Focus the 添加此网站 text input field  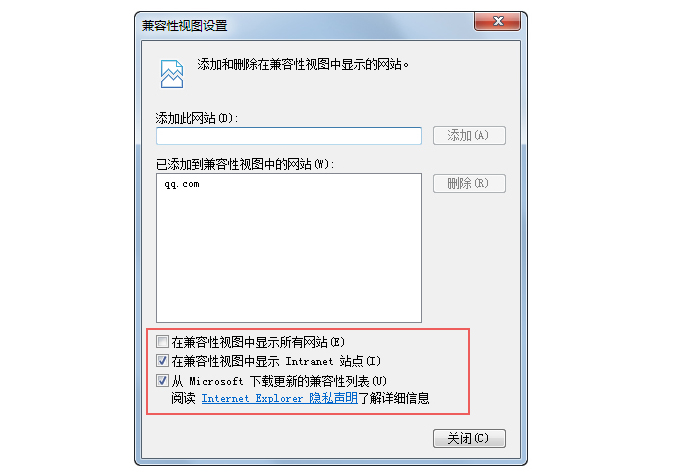pos(289,136)
